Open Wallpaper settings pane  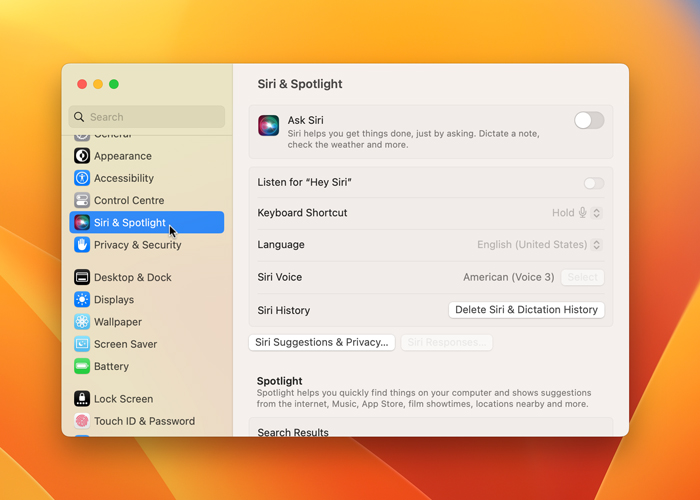(146, 322)
